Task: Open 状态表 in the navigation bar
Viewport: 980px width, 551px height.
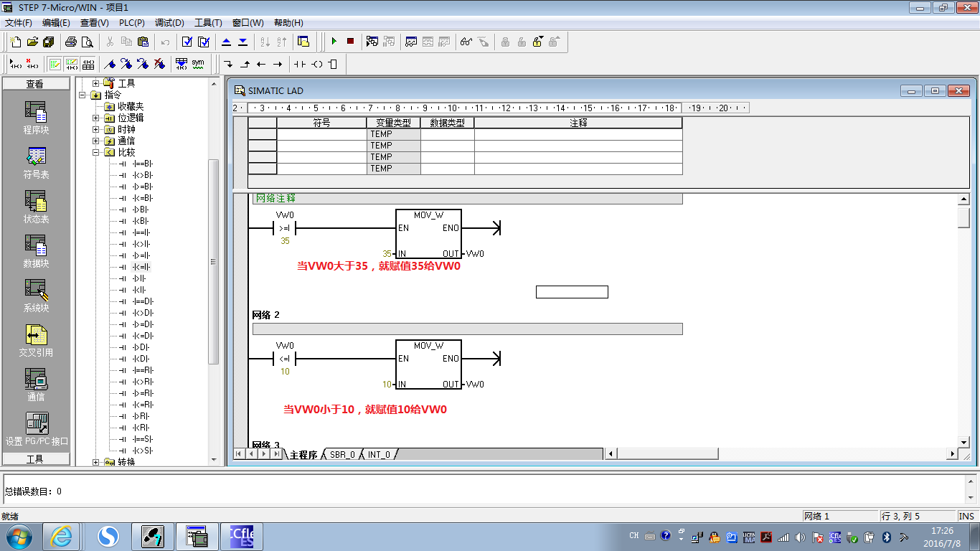Action: pyautogui.click(x=36, y=208)
